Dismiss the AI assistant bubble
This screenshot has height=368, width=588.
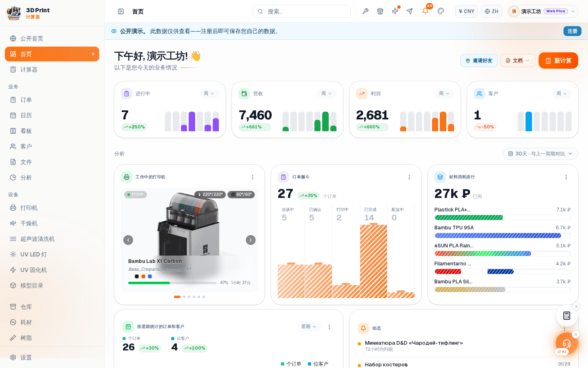tap(576, 335)
